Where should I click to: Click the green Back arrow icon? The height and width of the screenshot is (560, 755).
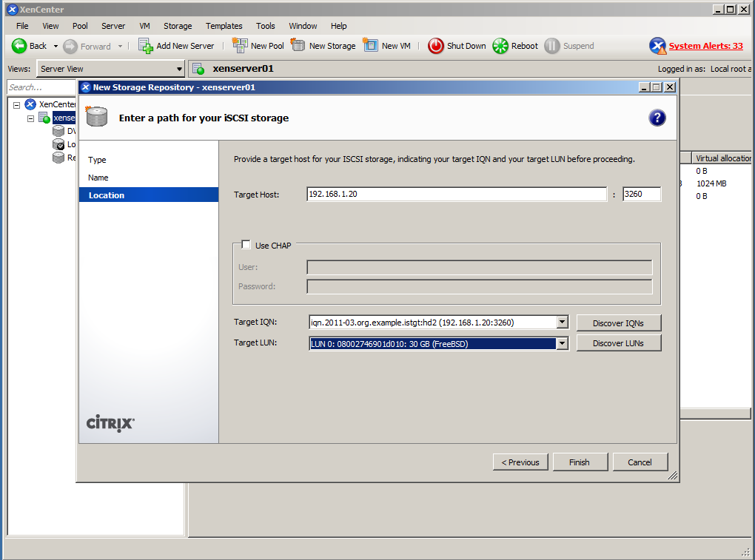[19, 46]
